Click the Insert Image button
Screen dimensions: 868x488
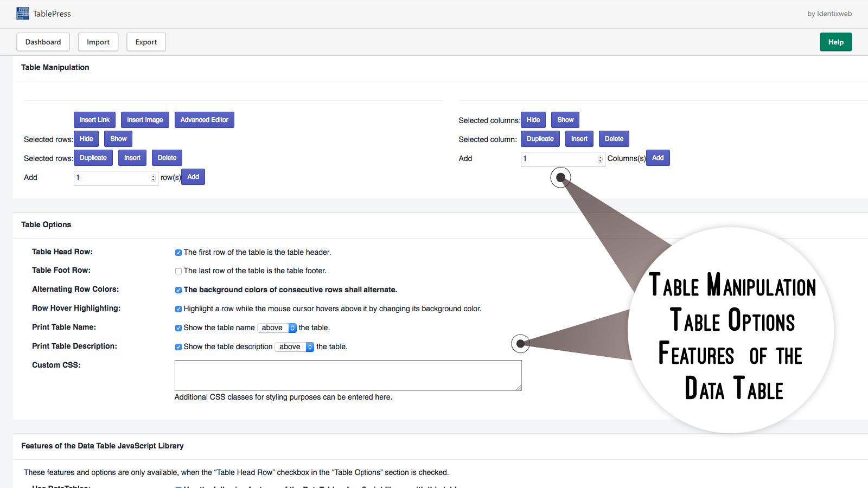[x=145, y=120]
